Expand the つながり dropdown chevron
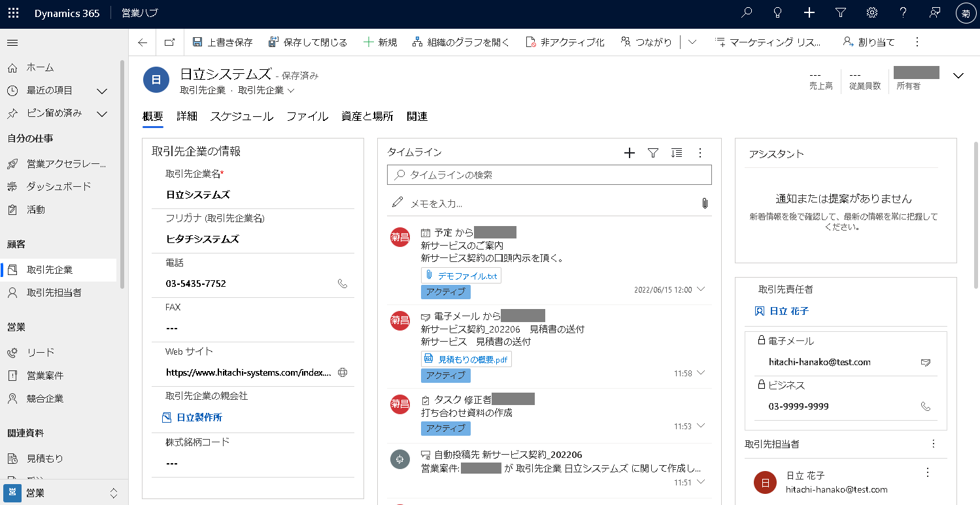 pyautogui.click(x=692, y=42)
